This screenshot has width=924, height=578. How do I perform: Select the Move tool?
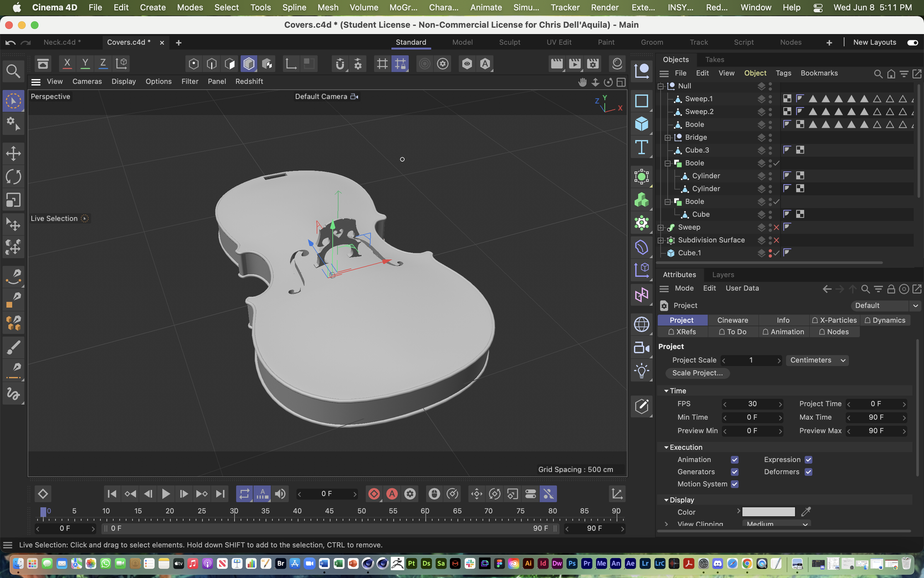(x=13, y=153)
